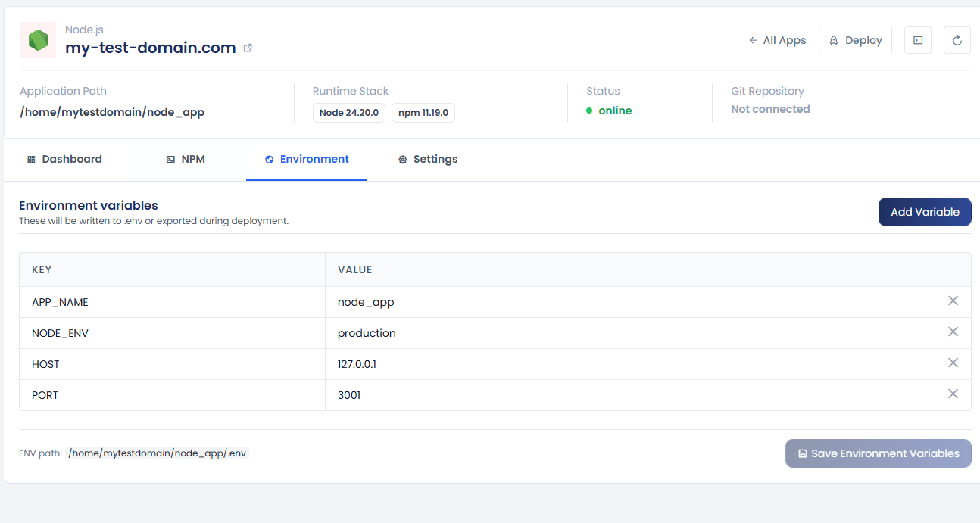980x523 pixels.
Task: Edit the 3001 value field
Action: click(x=630, y=395)
